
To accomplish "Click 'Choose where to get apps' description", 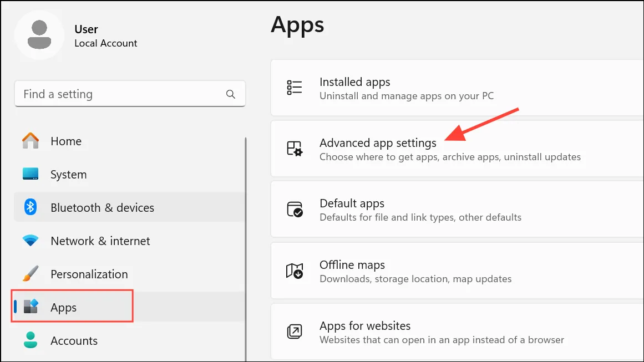I will coord(450,157).
